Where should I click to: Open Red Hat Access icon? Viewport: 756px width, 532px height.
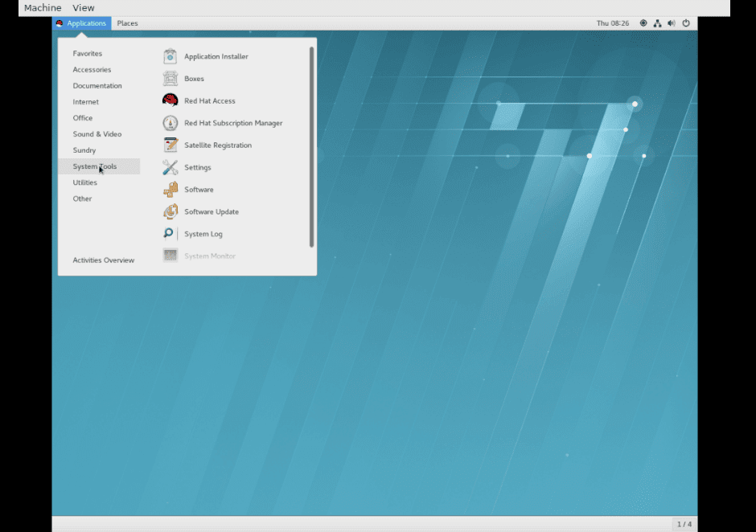pyautogui.click(x=171, y=101)
